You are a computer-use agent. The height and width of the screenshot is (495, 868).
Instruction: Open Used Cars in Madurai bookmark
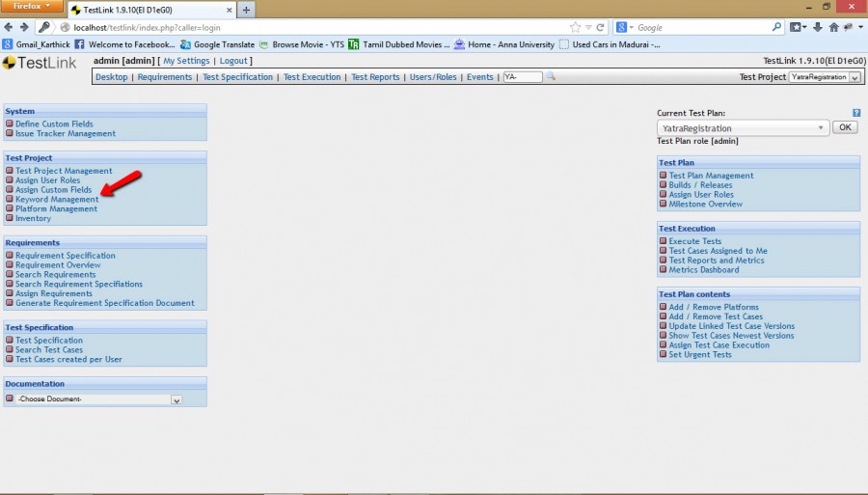pos(610,44)
